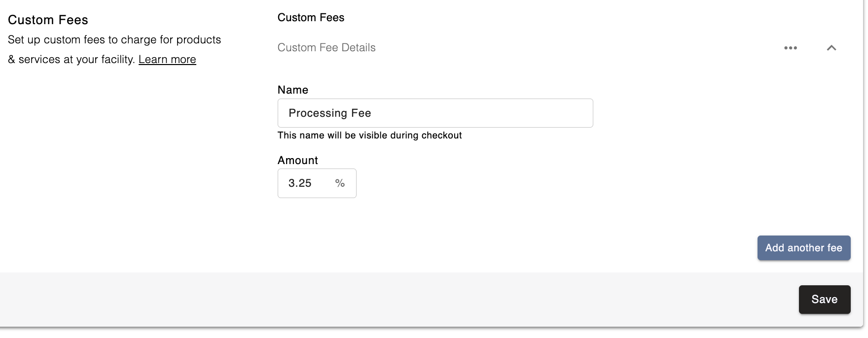Click the 3.25 amount value
The width and height of the screenshot is (868, 338).
[300, 183]
